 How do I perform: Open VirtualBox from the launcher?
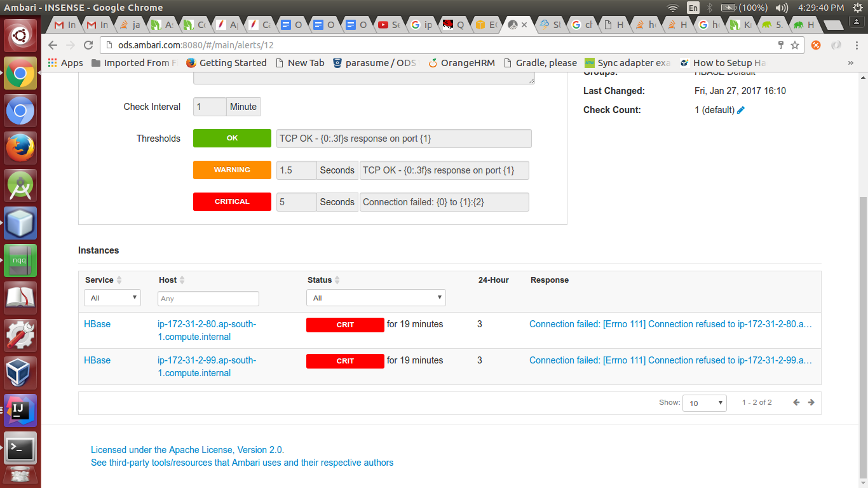[x=20, y=373]
